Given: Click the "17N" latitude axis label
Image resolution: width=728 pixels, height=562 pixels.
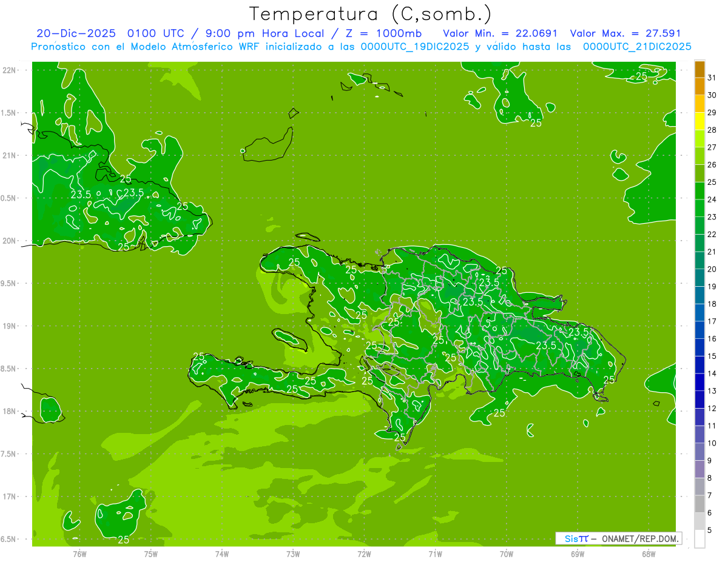Looking at the screenshot, I should [x=9, y=497].
